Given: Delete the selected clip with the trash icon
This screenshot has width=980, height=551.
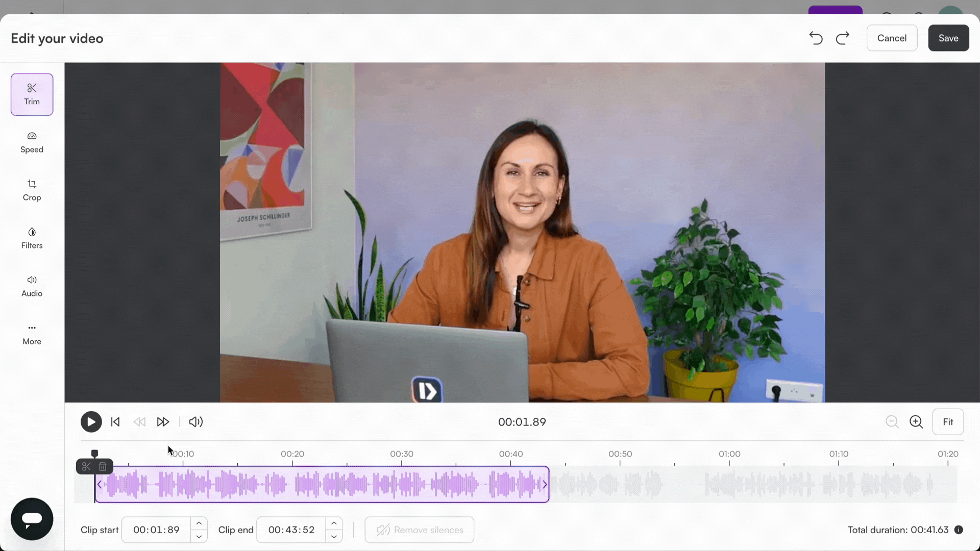Looking at the screenshot, I should point(102,466).
